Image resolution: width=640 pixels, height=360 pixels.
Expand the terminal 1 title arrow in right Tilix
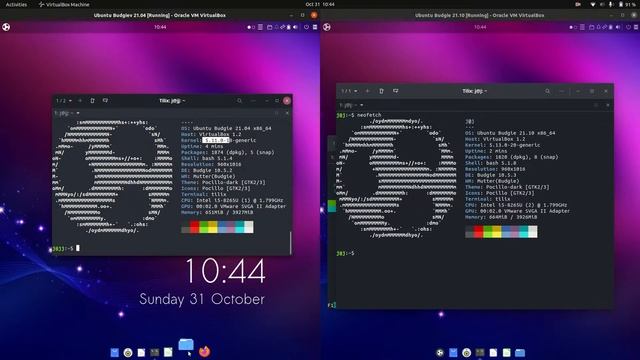click(362, 105)
